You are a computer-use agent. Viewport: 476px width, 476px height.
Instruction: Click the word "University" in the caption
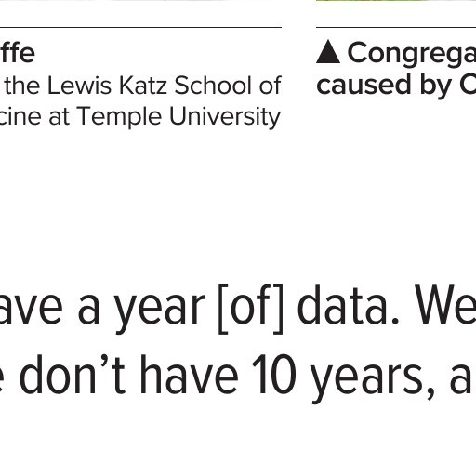(225, 117)
